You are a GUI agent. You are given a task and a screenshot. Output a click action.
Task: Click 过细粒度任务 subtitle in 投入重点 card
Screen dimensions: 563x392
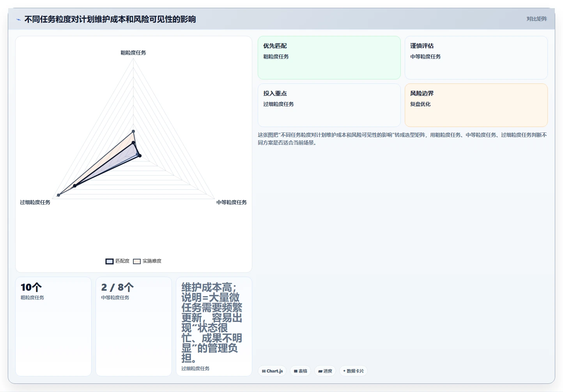tap(278, 104)
